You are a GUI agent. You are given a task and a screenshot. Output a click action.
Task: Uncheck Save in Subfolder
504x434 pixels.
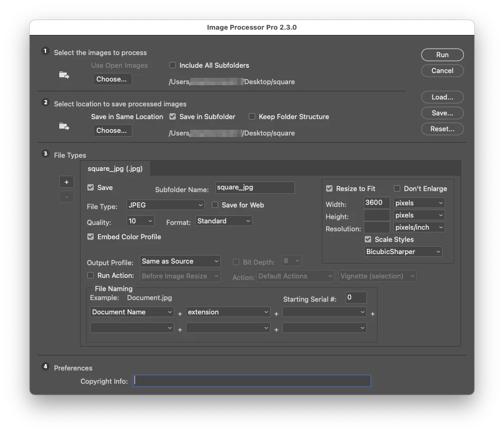(x=173, y=116)
